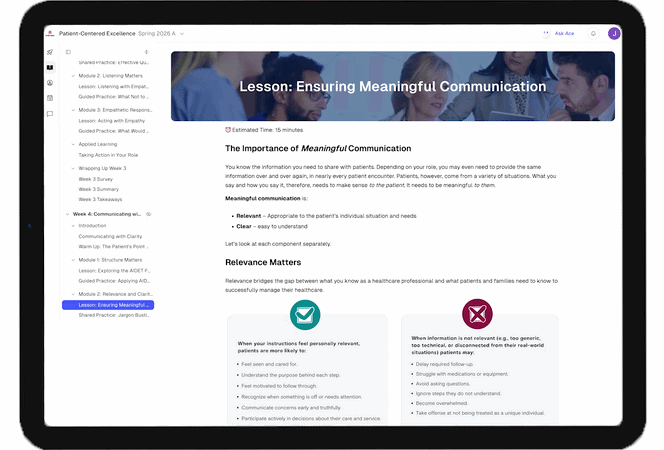
Task: Open Taking Action in Your Role
Action: click(x=108, y=155)
